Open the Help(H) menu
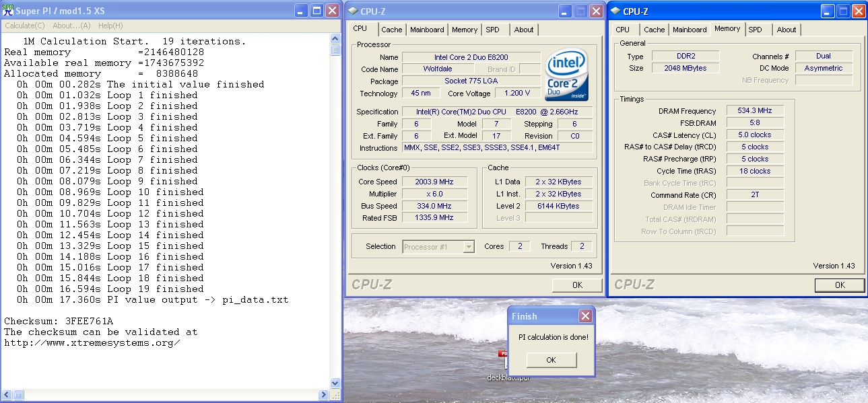This screenshot has height=403, width=868. [110, 26]
